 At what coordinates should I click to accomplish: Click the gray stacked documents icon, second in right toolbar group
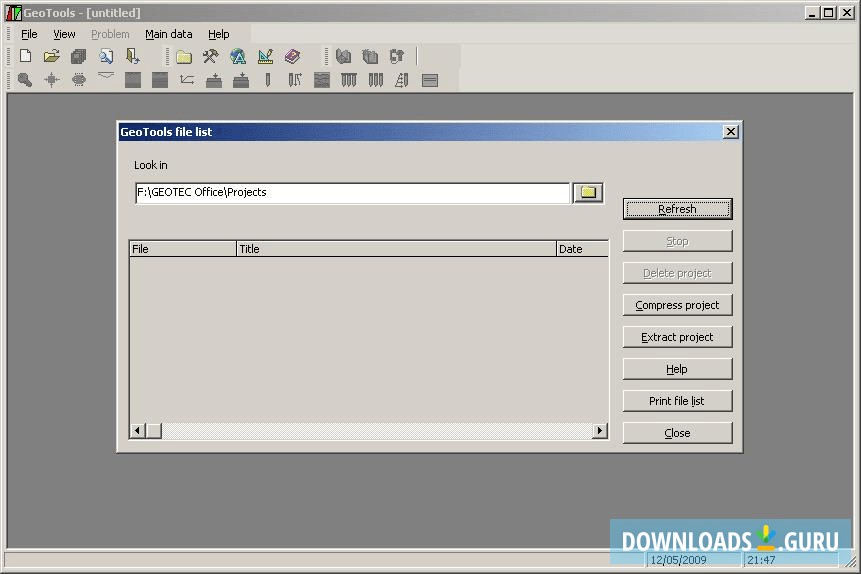pyautogui.click(x=370, y=56)
